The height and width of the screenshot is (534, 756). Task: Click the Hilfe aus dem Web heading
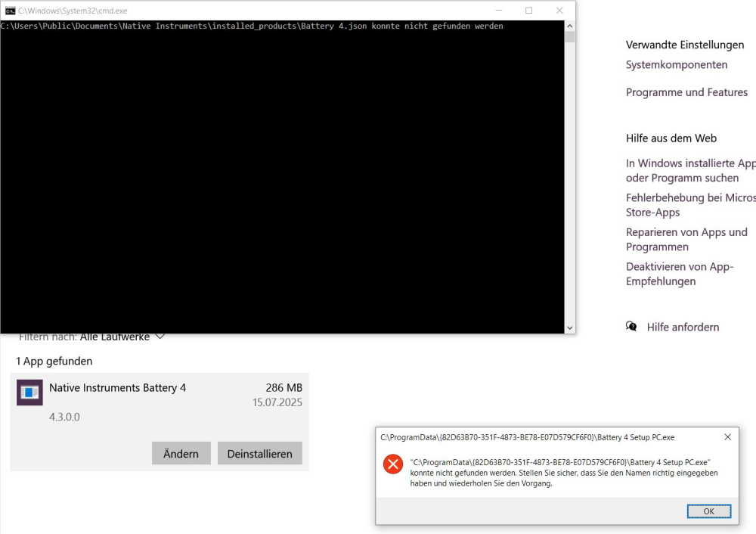coord(671,138)
